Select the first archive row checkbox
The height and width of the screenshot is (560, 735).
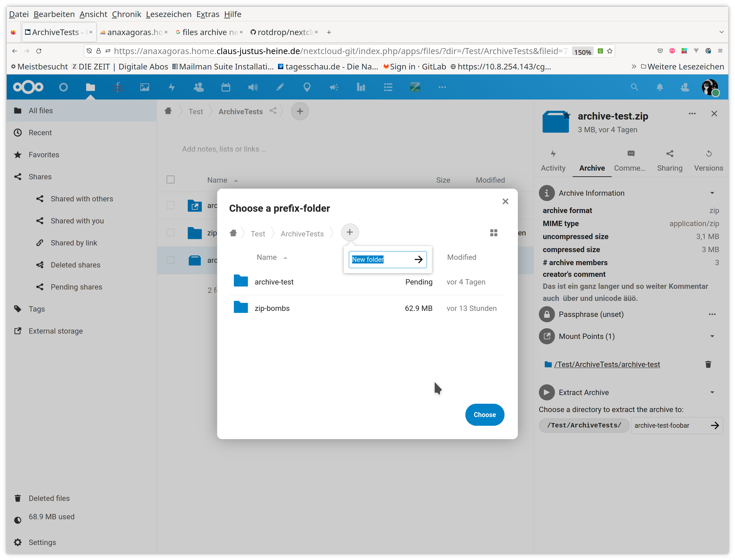pyautogui.click(x=170, y=205)
